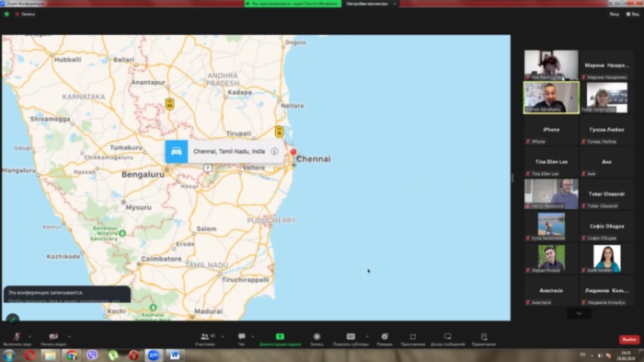
Task: Open Viber from the Windows taskbar
Action: (x=92, y=355)
